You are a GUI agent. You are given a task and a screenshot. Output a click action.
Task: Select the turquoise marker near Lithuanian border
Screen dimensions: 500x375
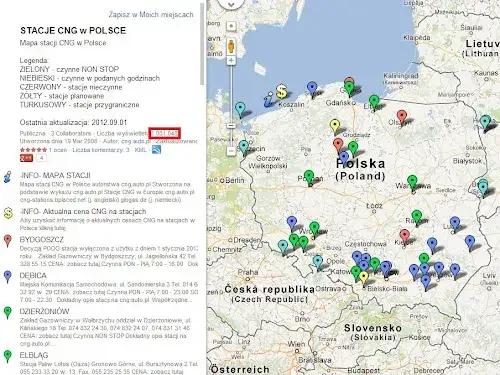[485, 122]
